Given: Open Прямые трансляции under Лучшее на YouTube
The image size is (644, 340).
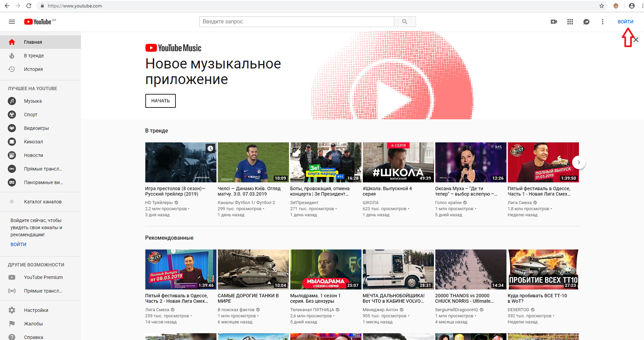Looking at the screenshot, I should point(40,169).
